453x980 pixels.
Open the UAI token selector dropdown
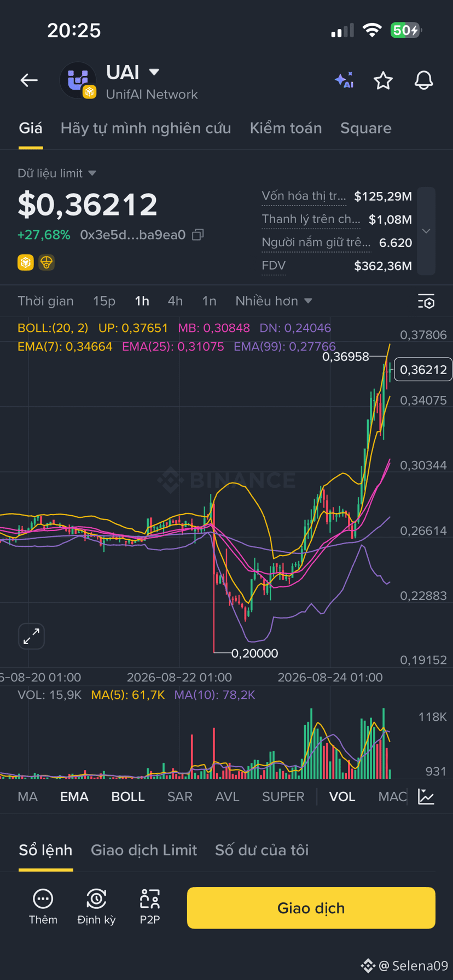point(154,72)
